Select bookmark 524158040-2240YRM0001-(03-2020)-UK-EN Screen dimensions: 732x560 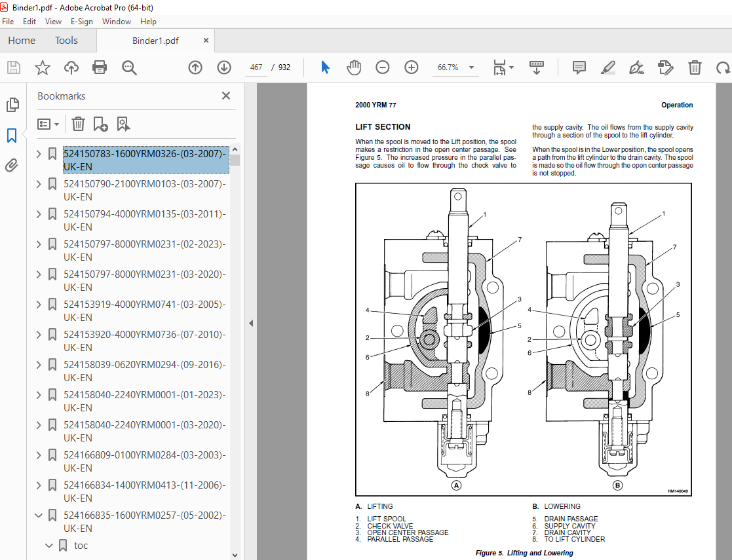point(145,431)
